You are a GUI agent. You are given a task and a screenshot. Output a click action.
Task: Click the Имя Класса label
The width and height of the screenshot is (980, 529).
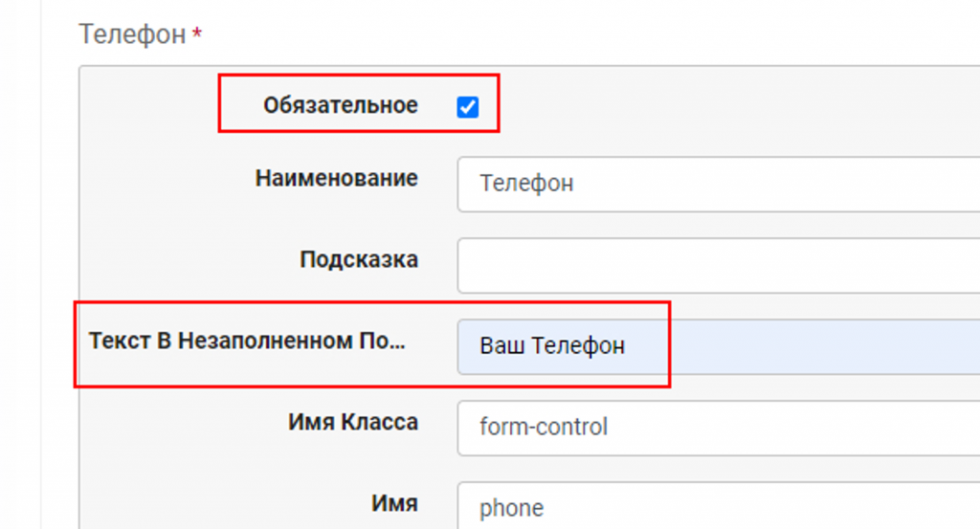[x=353, y=422]
